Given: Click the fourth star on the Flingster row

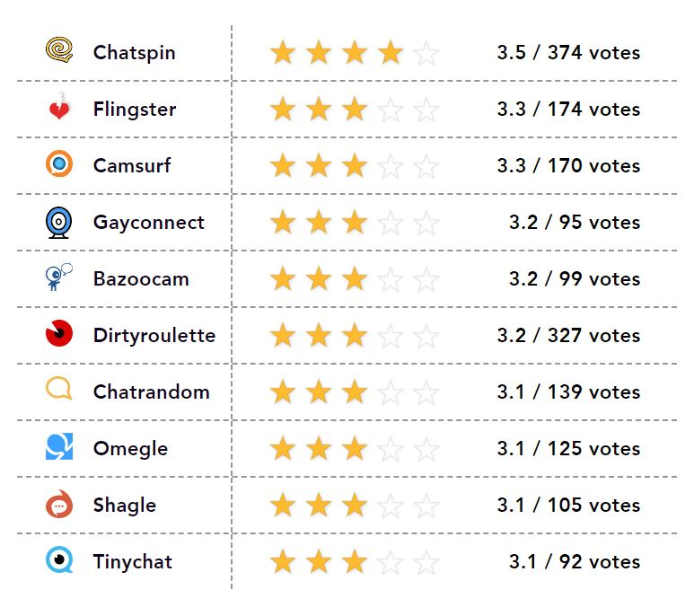Looking at the screenshot, I should tap(391, 110).
